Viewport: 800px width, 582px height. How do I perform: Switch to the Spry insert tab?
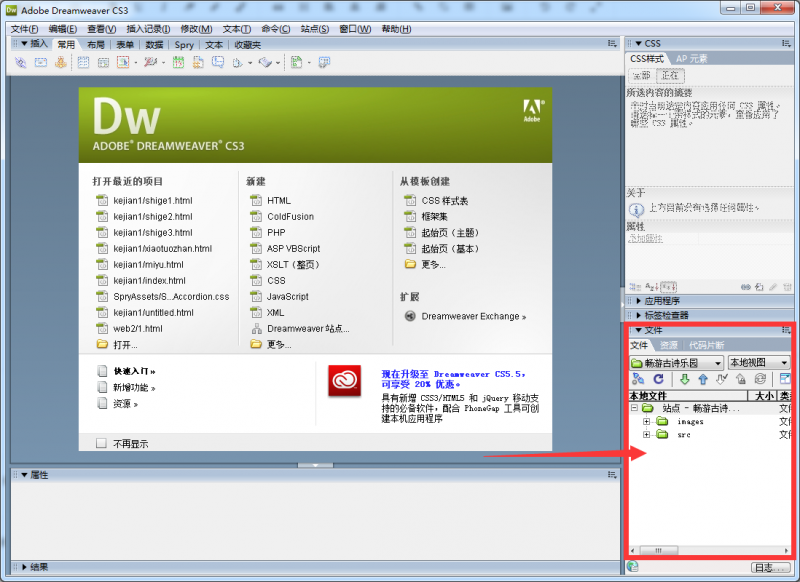tap(184, 45)
